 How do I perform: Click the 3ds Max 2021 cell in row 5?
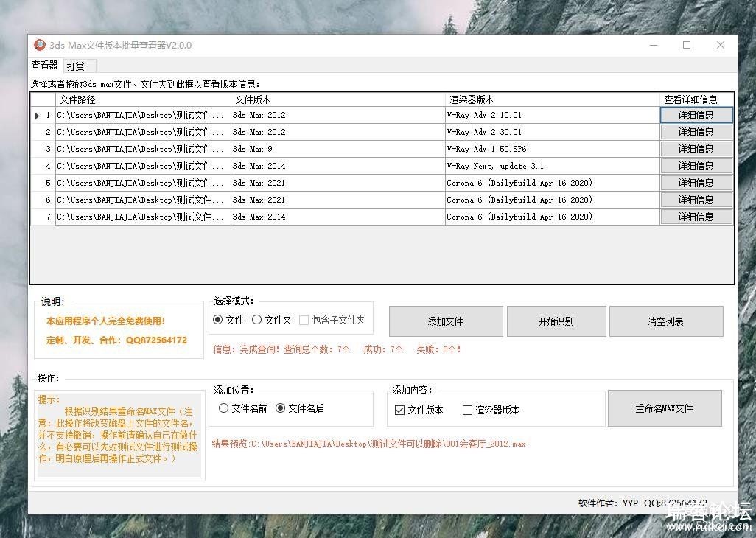337,183
